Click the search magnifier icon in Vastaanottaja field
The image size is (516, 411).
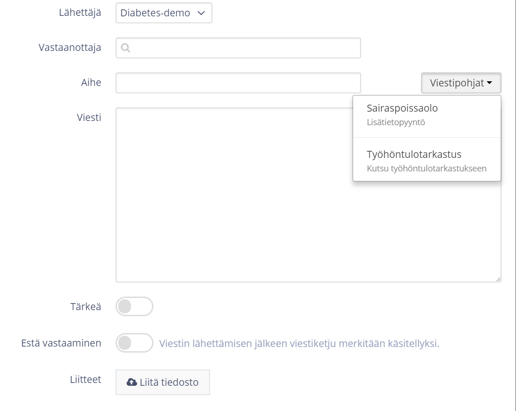click(125, 48)
